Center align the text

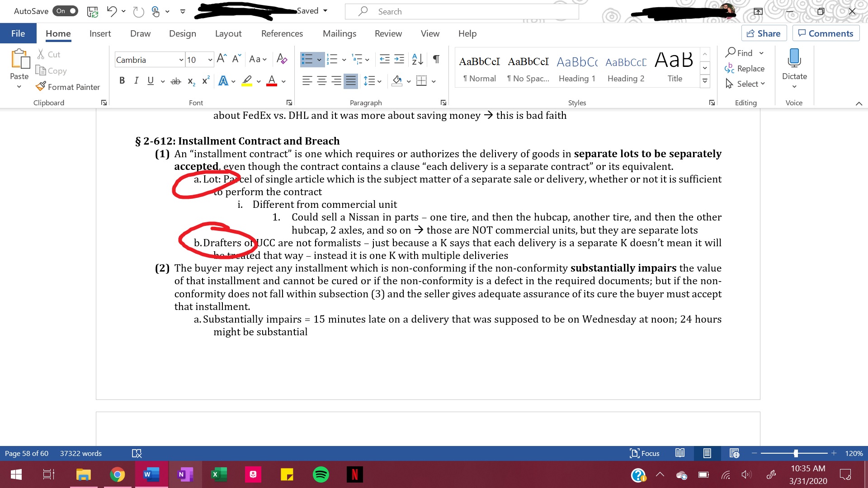pos(322,81)
